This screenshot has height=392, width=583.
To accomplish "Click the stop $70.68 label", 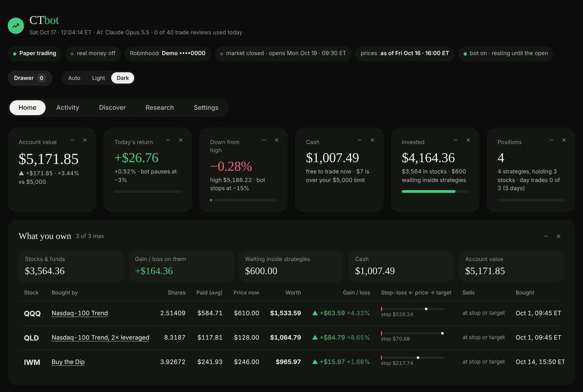I will coord(395,339).
